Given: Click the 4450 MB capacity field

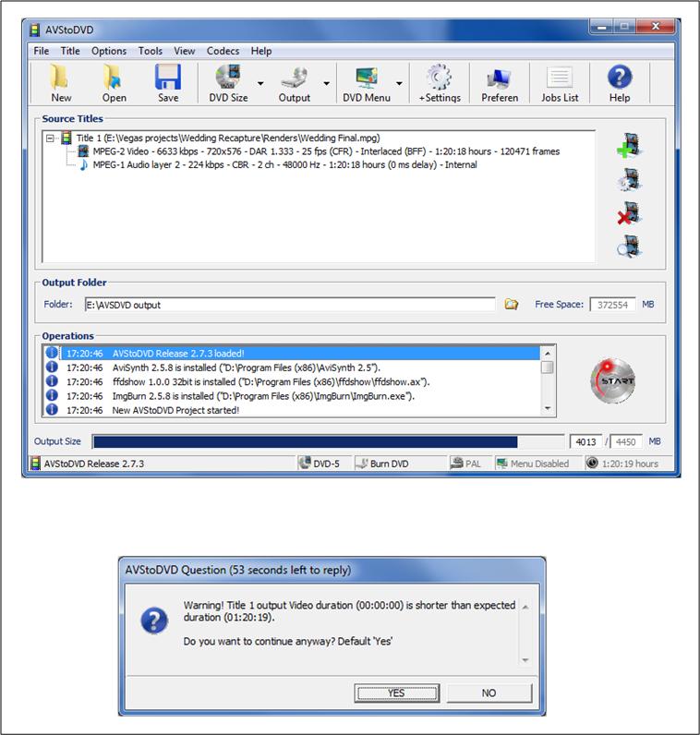Looking at the screenshot, I should (x=625, y=441).
